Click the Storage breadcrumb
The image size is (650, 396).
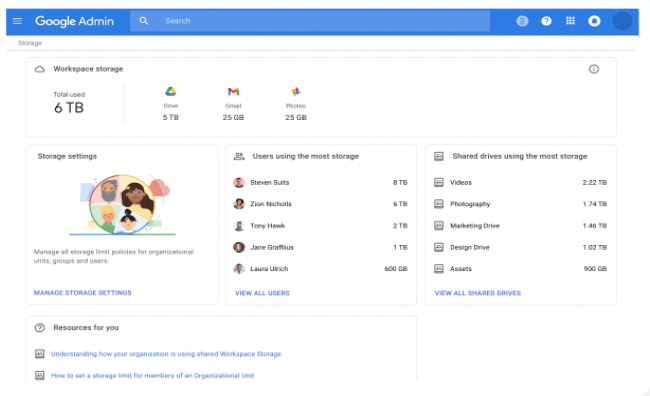point(30,43)
